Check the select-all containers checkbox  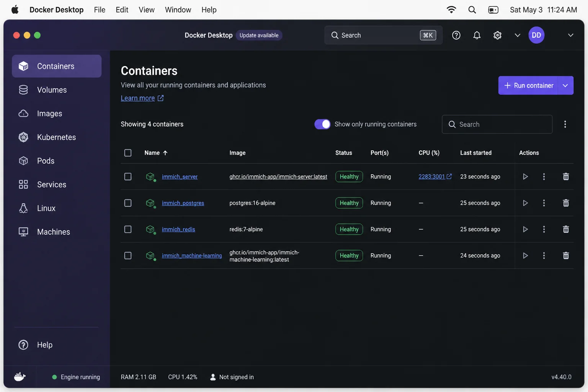tap(128, 153)
